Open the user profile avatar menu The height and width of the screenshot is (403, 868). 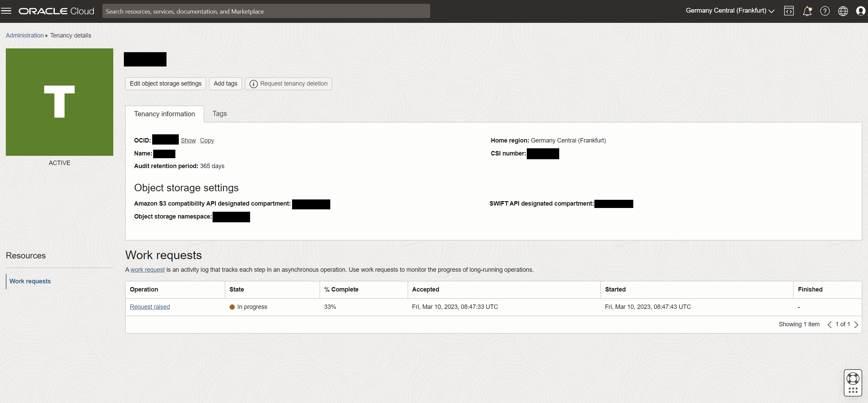click(860, 11)
